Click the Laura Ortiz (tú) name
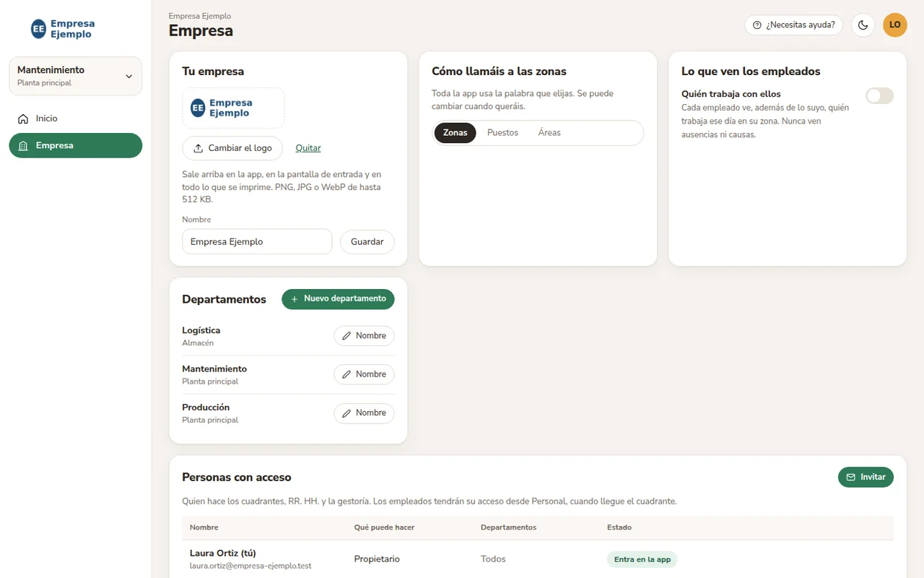This screenshot has width=924, height=578. point(223,553)
